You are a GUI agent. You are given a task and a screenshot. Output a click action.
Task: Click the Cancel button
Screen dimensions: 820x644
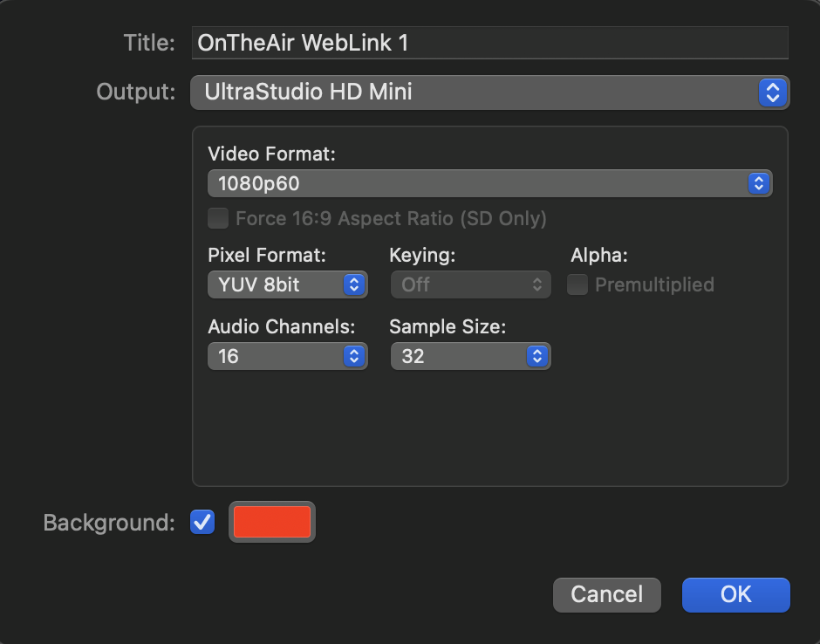click(606, 595)
